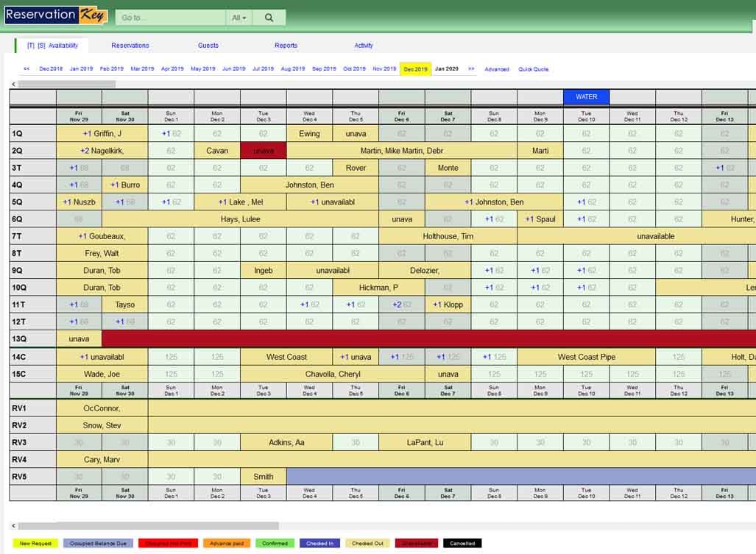
Task: Click the +1 Klopp reservation marker
Action: [446, 304]
